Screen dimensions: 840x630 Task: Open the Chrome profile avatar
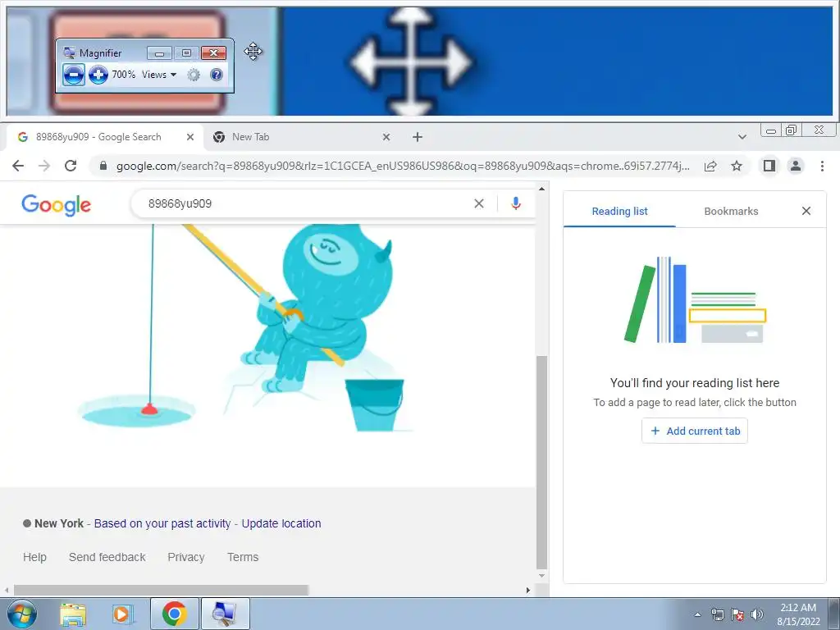[796, 166]
